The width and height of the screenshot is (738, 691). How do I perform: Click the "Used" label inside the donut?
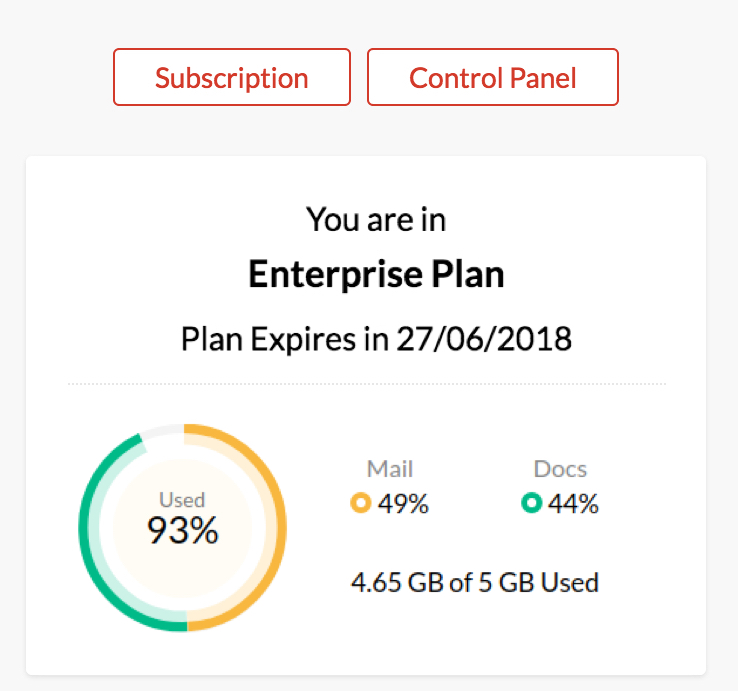click(182, 500)
